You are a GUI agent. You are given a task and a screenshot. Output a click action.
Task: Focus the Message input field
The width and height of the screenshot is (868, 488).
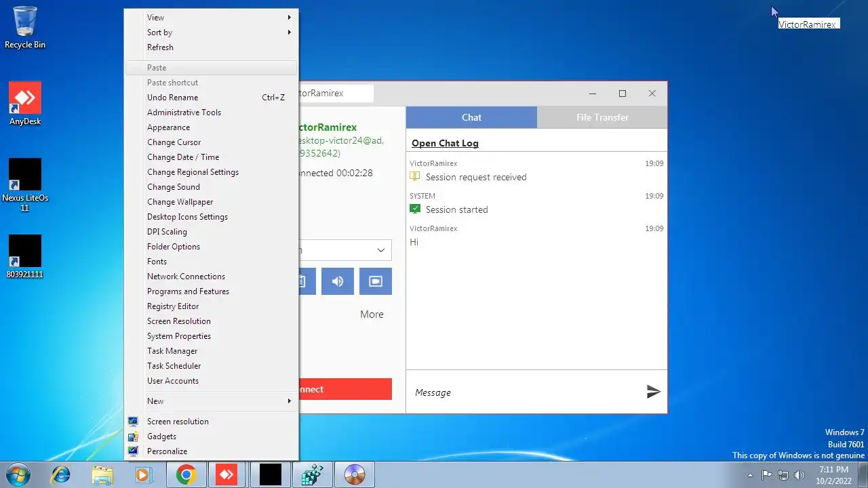526,392
